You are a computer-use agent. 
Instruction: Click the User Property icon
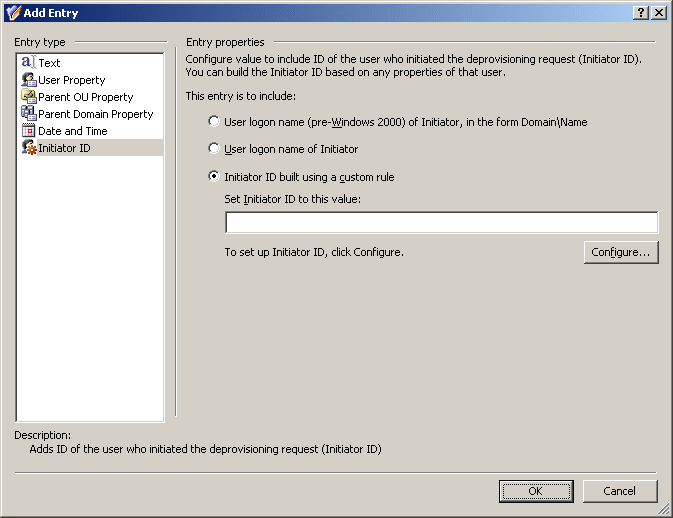point(29,80)
